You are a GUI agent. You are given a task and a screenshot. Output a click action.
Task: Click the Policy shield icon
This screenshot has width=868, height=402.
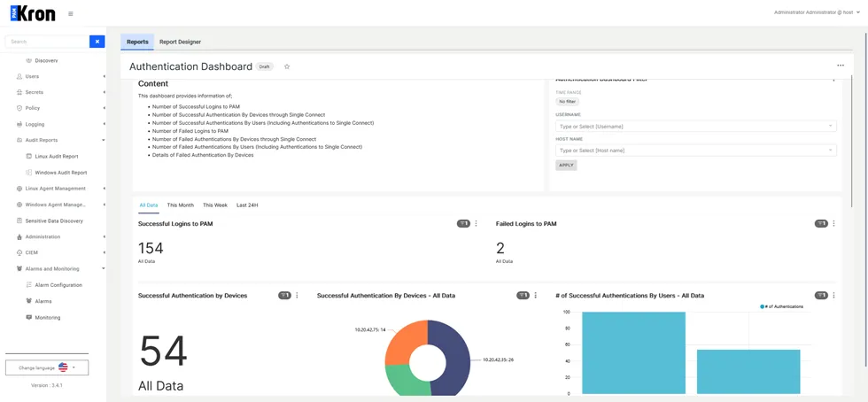click(19, 108)
